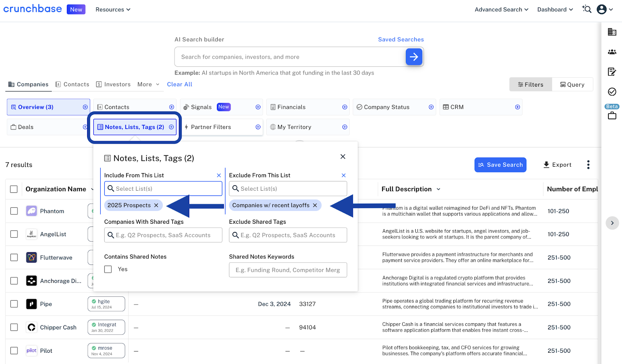
Task: Switch to the Query view
Action: (572, 84)
